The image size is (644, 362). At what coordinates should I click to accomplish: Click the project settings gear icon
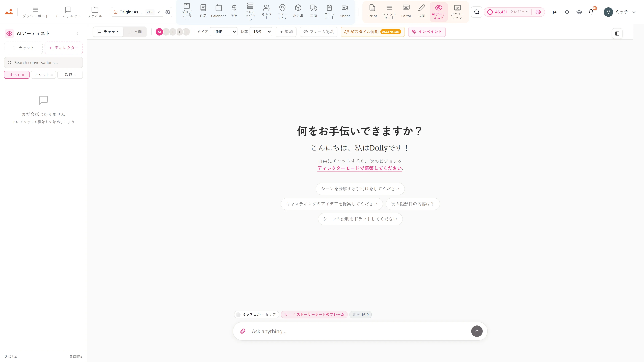click(168, 12)
